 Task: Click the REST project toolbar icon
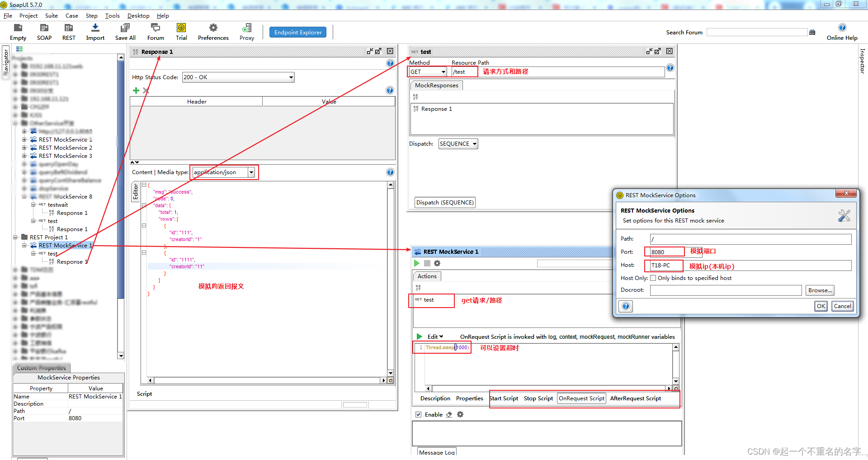pos(69,28)
